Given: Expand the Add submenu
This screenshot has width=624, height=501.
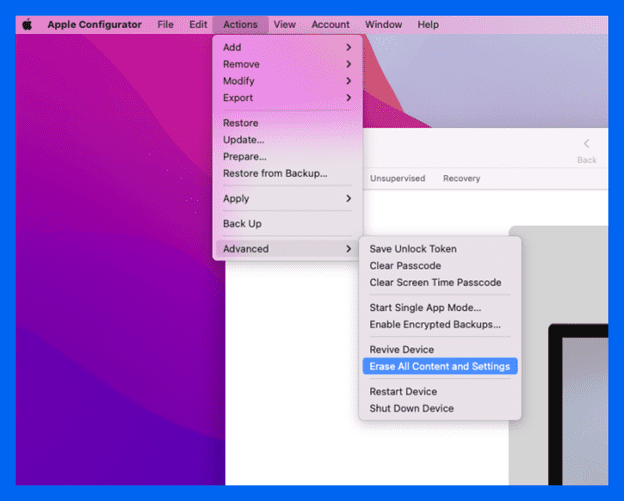Looking at the screenshot, I should tap(287, 47).
